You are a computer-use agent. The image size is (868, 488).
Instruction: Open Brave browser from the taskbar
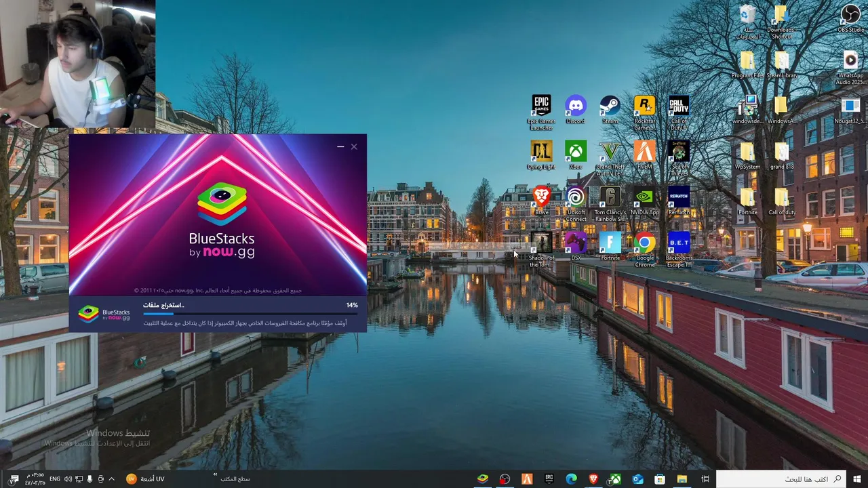(593, 479)
